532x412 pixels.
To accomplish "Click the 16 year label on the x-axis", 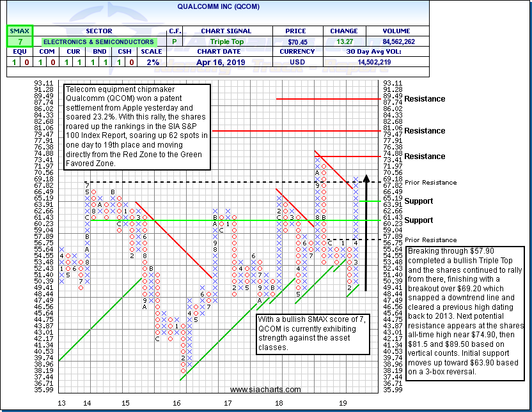I will (176, 403).
